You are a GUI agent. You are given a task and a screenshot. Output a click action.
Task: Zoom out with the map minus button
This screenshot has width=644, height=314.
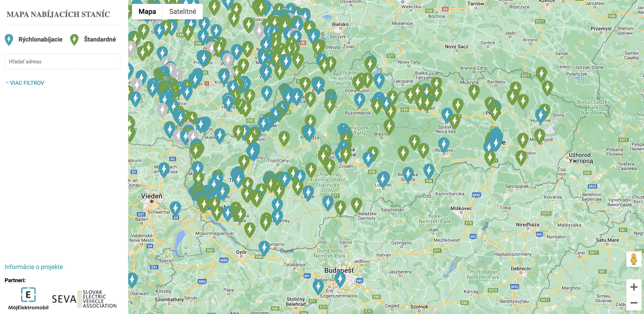tap(634, 303)
